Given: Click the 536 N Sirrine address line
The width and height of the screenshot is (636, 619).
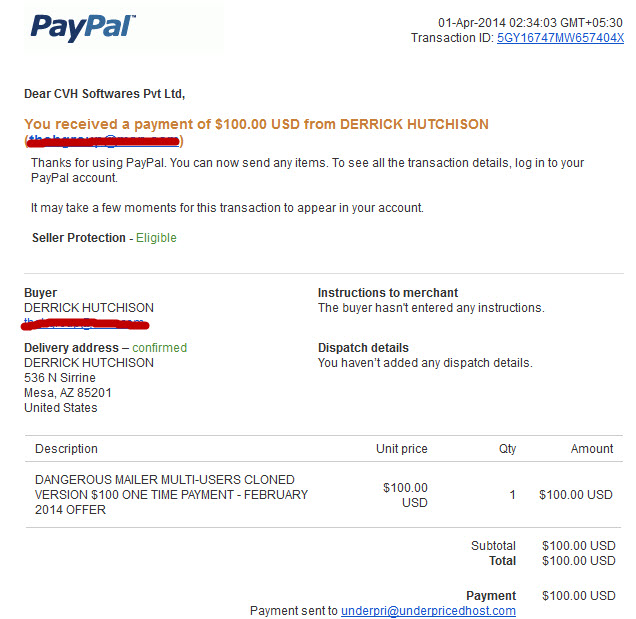Looking at the screenshot, I should click(60, 378).
